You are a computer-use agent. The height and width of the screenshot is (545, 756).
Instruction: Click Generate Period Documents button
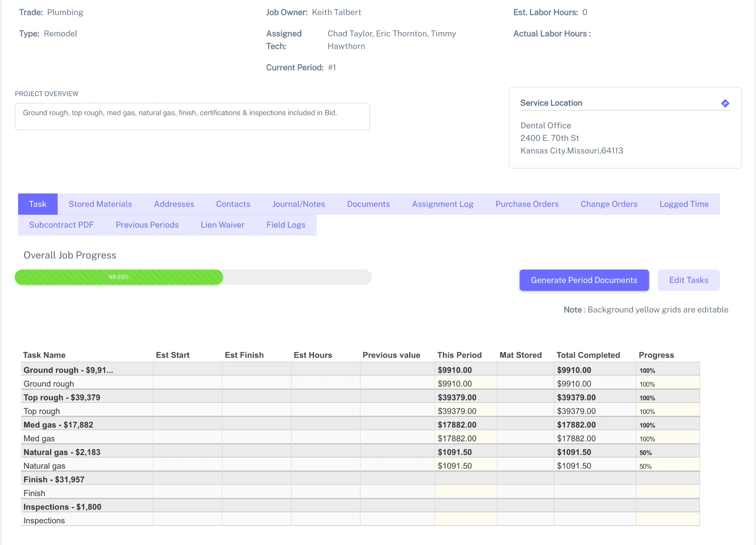(584, 280)
